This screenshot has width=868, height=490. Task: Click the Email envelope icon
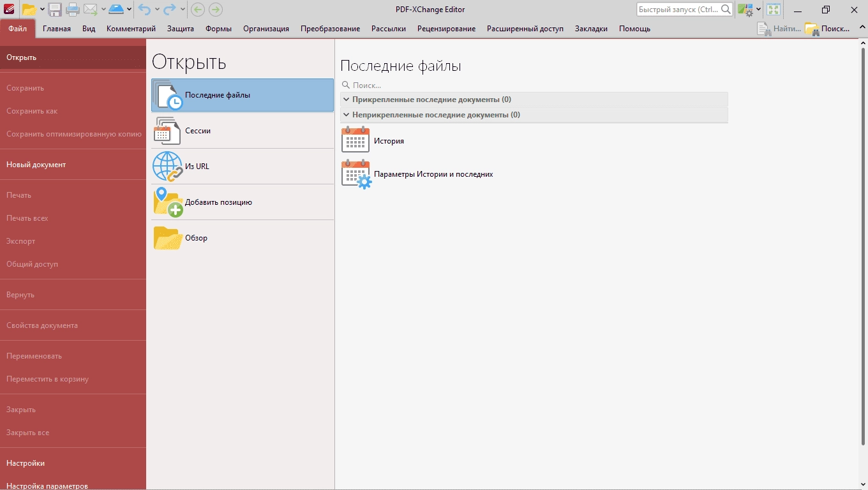coord(91,9)
